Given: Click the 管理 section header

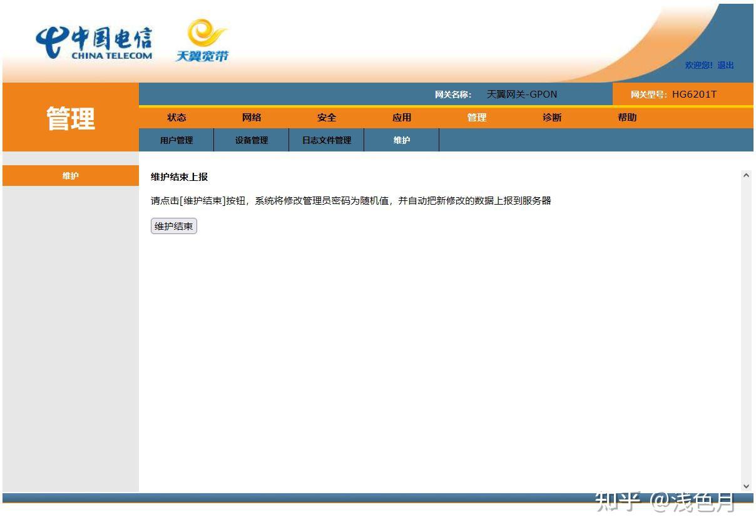Looking at the screenshot, I should tap(71, 118).
